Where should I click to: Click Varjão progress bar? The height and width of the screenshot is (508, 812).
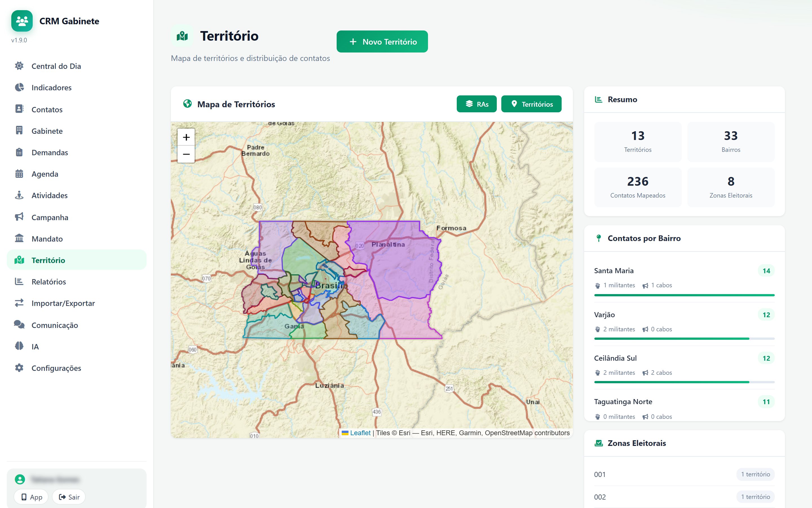coord(684,339)
